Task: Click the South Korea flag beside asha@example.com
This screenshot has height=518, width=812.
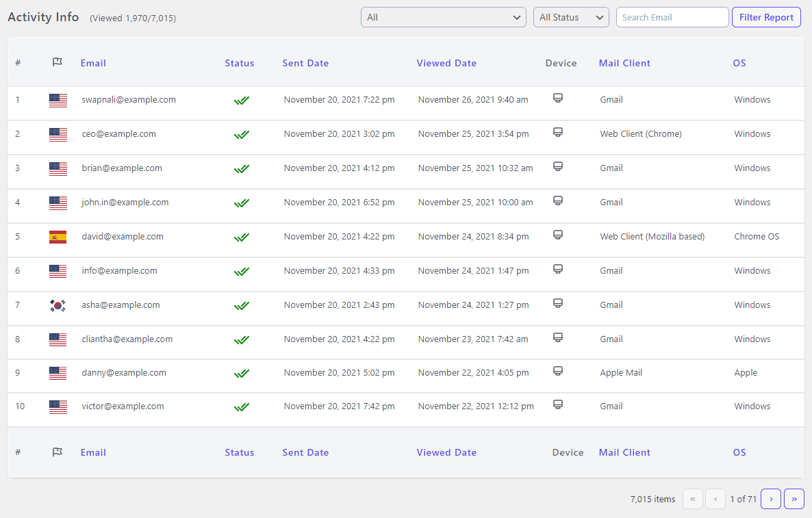Action: 58,305
